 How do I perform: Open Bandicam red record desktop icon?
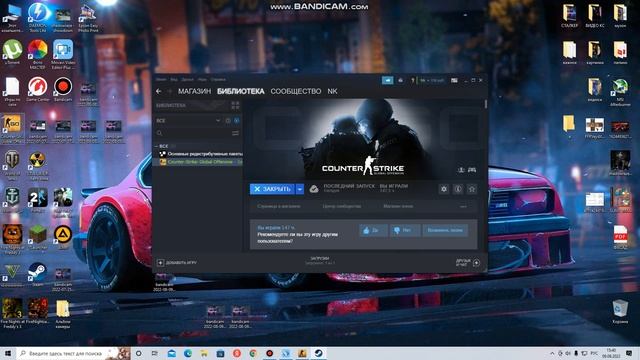pos(63,89)
